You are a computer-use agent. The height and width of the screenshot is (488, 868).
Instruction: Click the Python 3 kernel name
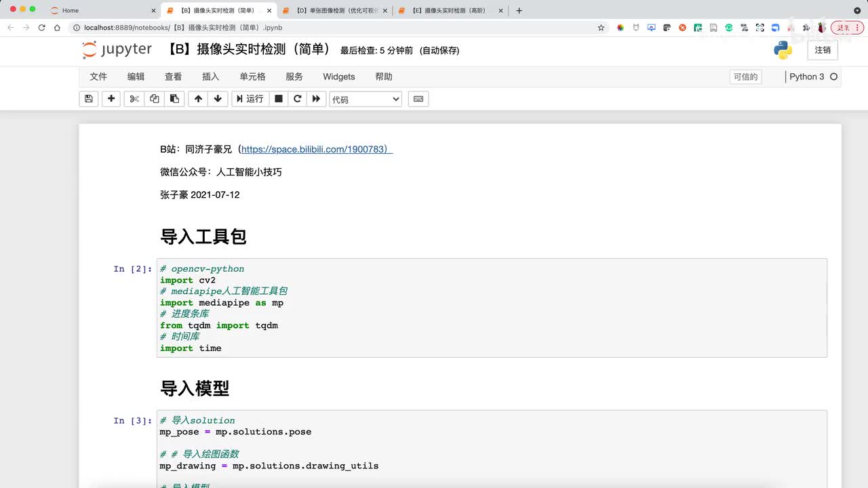point(807,77)
